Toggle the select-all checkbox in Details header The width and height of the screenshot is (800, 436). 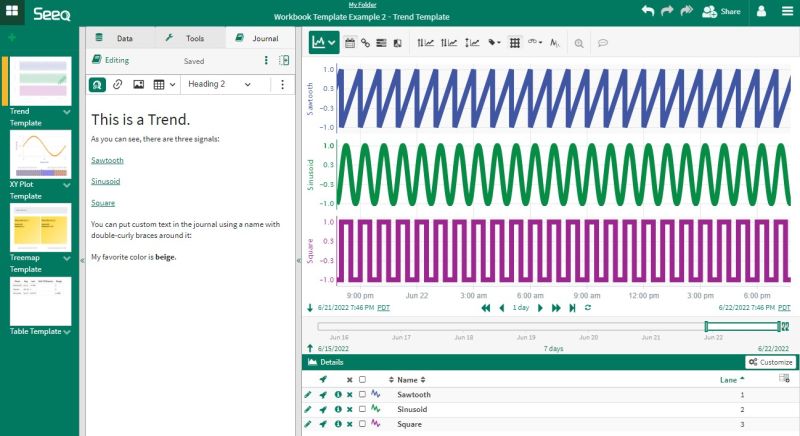(x=362, y=380)
